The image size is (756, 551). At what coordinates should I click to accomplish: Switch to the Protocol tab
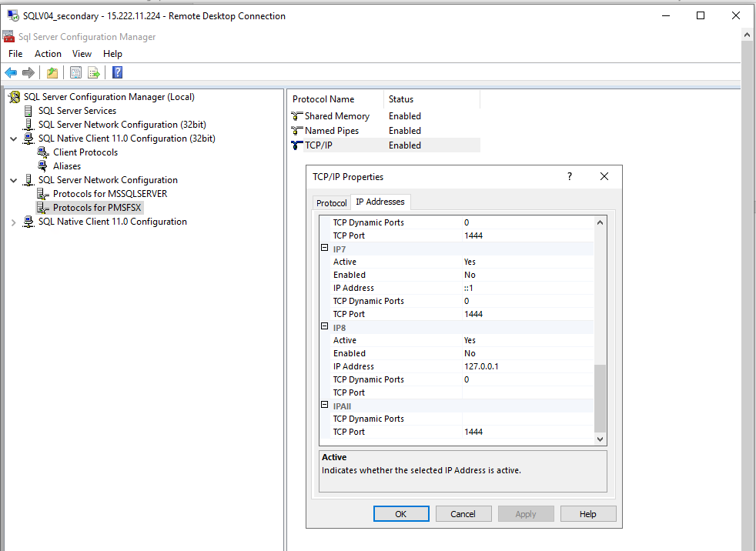pyautogui.click(x=331, y=202)
